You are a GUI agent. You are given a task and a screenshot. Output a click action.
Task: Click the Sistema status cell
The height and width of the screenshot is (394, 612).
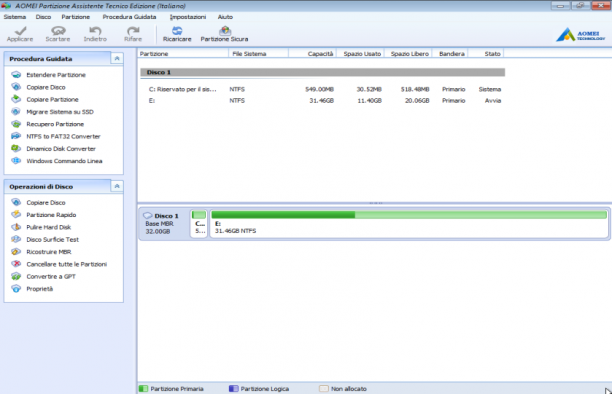click(x=490, y=89)
